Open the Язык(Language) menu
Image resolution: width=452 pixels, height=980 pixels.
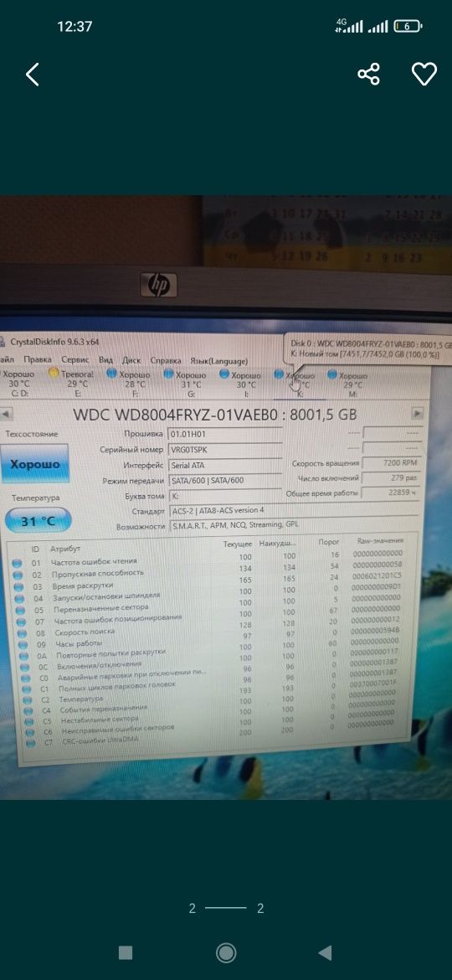coord(218,361)
